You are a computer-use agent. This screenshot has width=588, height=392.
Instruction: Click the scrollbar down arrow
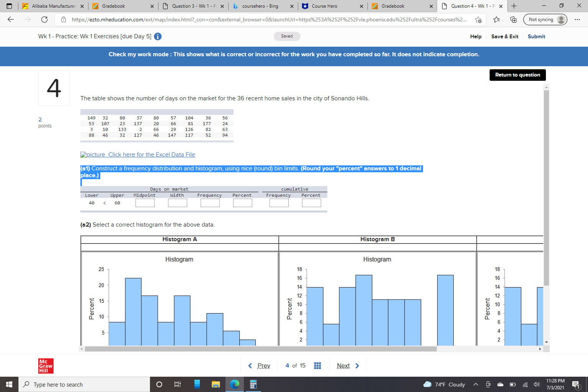tap(546, 342)
